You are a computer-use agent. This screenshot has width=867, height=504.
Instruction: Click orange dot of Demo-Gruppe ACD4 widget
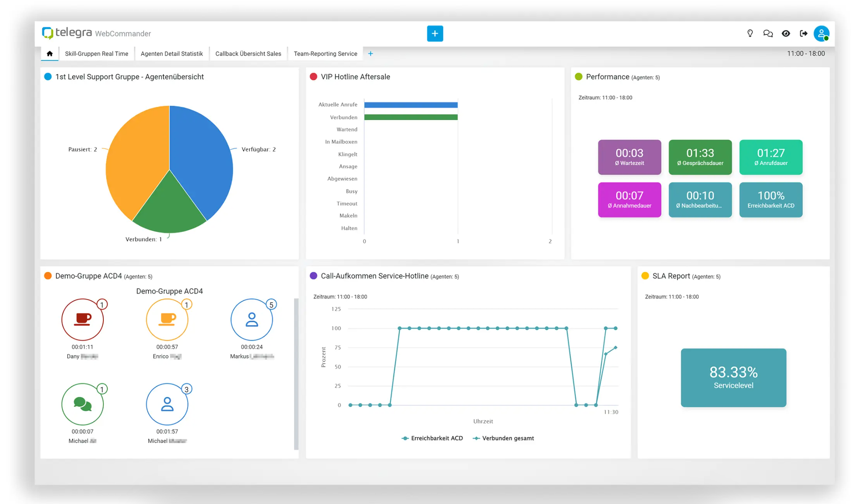pyautogui.click(x=48, y=276)
